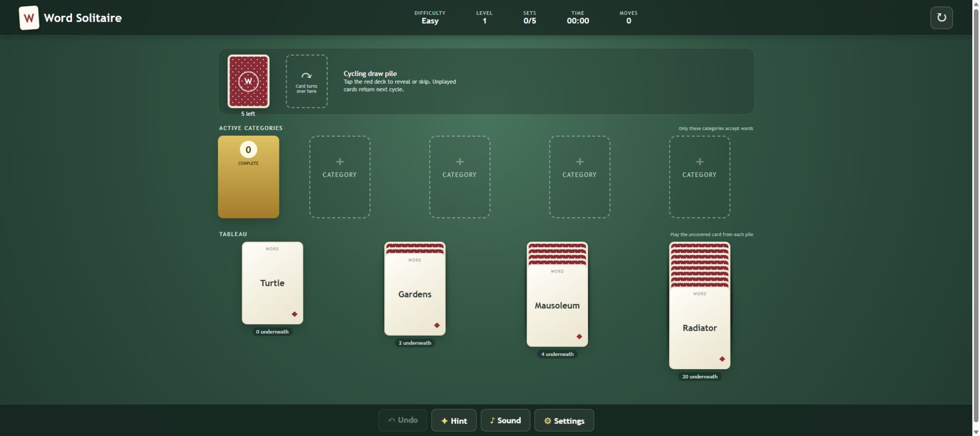Click the Level '1' value

point(484,21)
